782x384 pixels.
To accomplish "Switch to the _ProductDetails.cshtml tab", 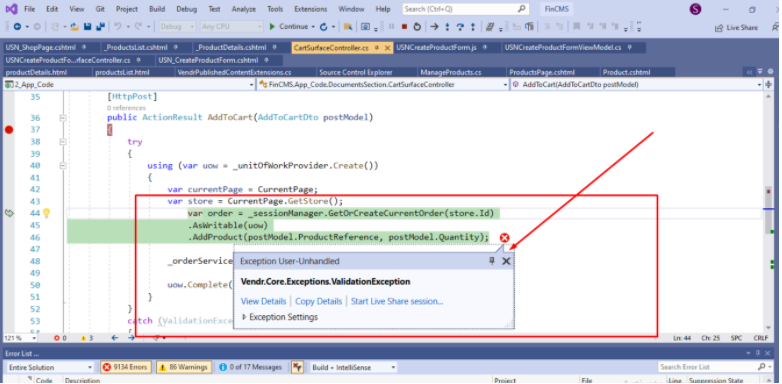I will coord(231,48).
